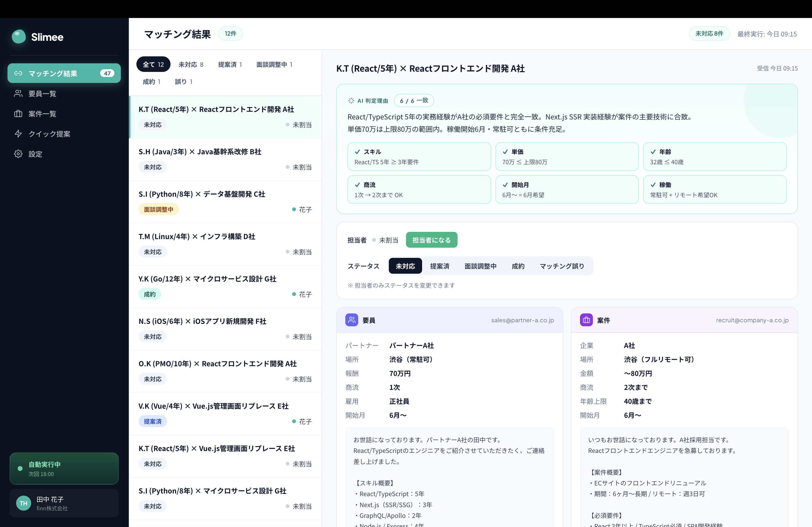The image size is (812, 527).
Task: Select the 未対応 8 filter tab
Action: [x=191, y=64]
